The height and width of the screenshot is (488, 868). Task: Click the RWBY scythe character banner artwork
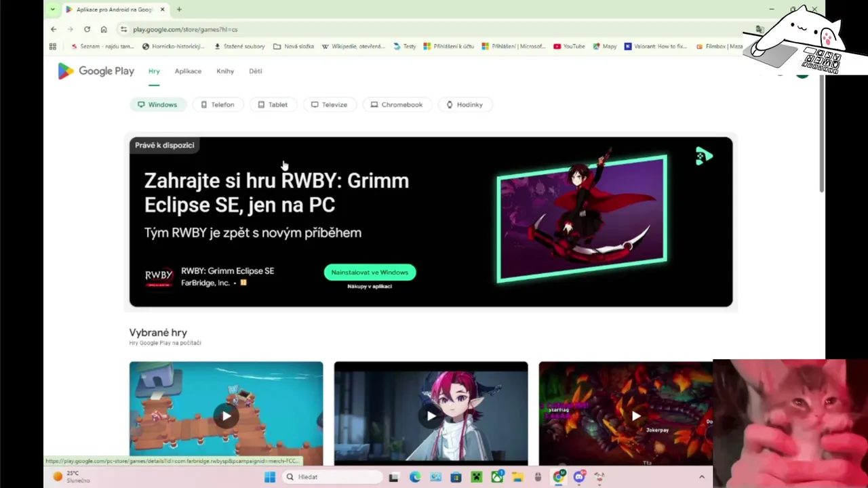(582, 218)
